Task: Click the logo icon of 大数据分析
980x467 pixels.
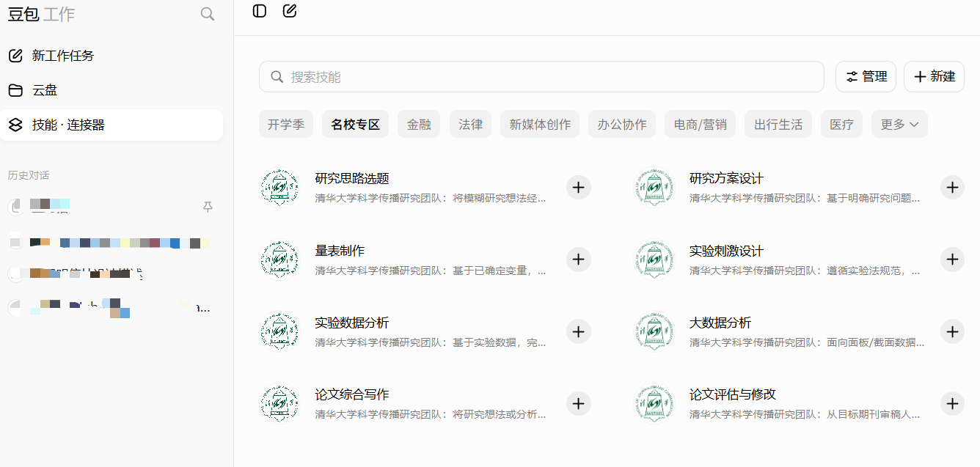Action: coord(654,331)
